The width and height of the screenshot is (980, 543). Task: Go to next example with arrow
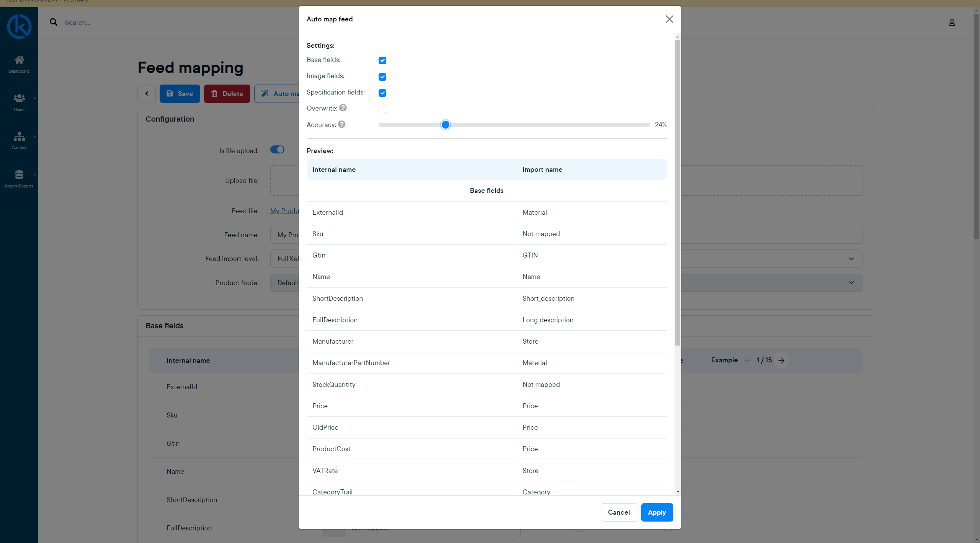(x=781, y=360)
